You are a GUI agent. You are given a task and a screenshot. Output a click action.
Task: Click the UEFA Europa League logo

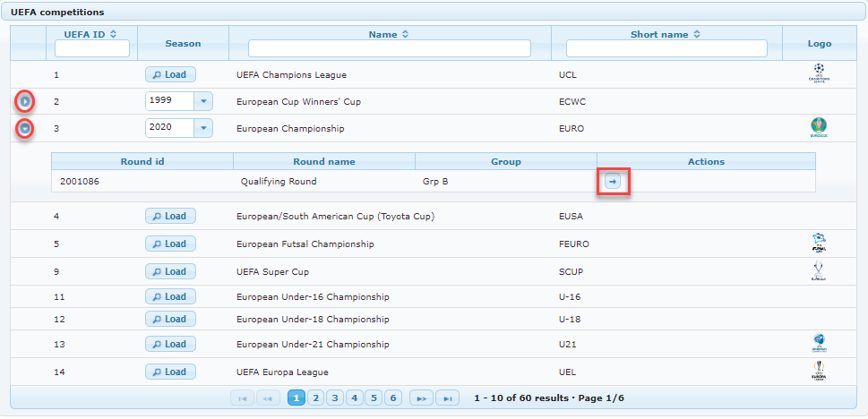[x=819, y=371]
